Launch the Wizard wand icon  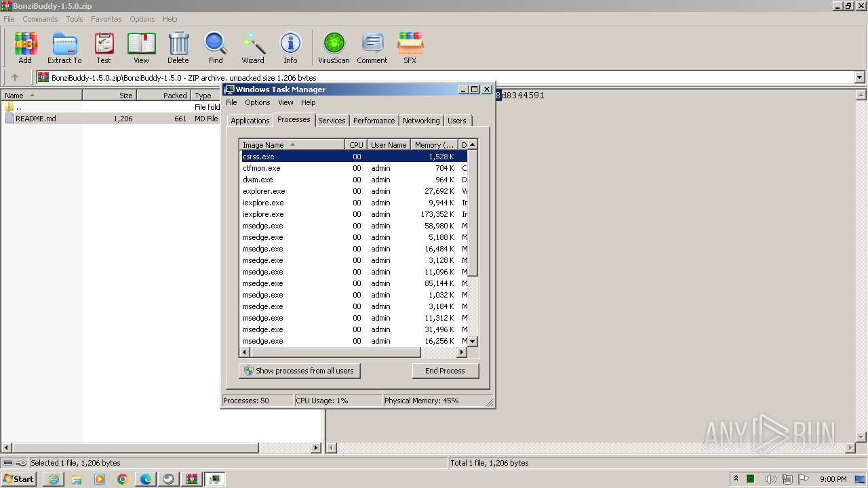click(253, 47)
